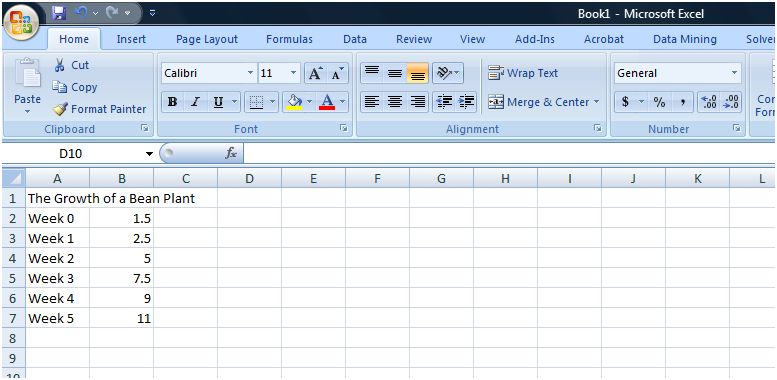Image resolution: width=777 pixels, height=380 pixels.
Task: Toggle Bold formatting
Action: click(172, 102)
